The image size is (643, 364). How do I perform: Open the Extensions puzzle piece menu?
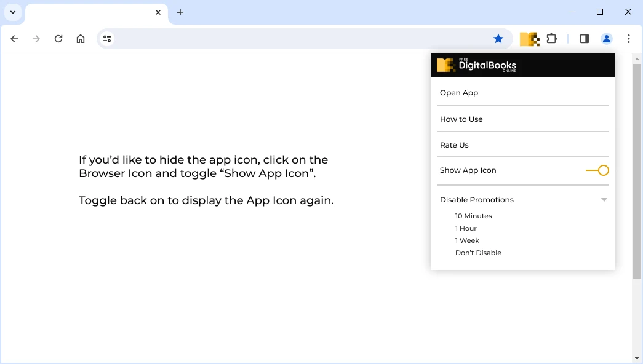point(552,39)
